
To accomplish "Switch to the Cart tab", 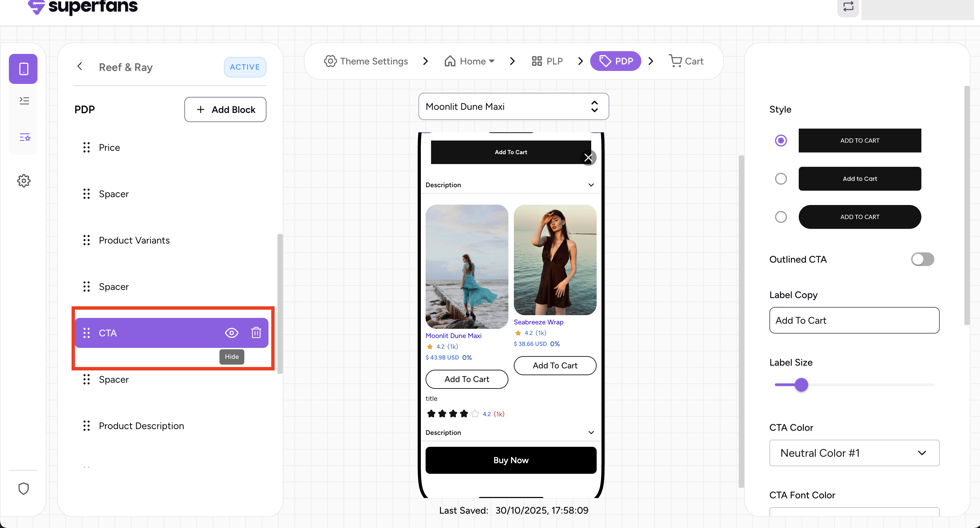I will click(x=686, y=61).
